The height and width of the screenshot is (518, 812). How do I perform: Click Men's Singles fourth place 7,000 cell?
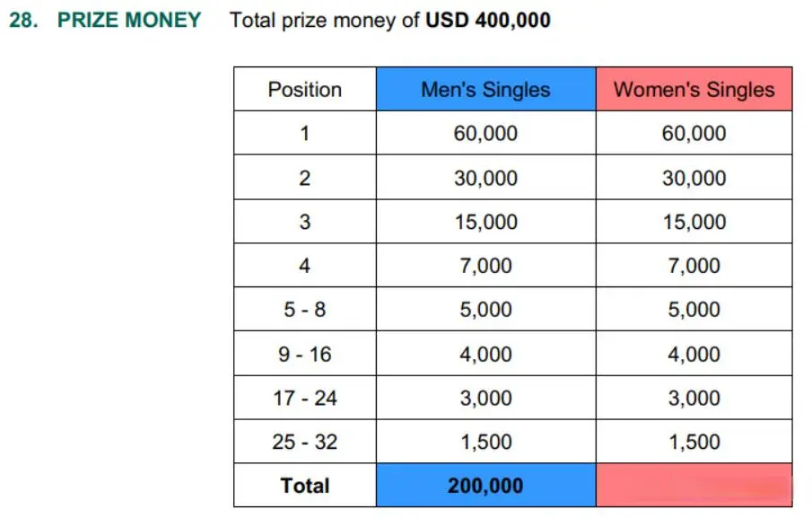point(485,266)
